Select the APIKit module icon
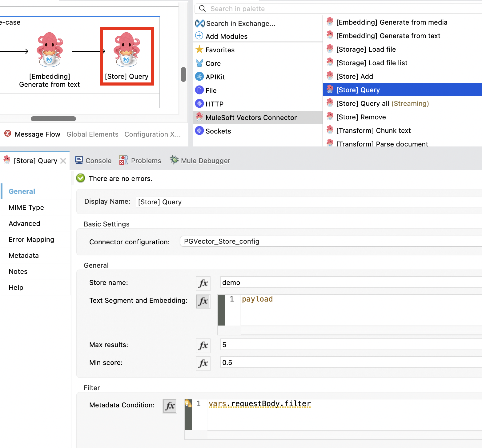Viewport: 482px width, 448px height. tap(199, 77)
